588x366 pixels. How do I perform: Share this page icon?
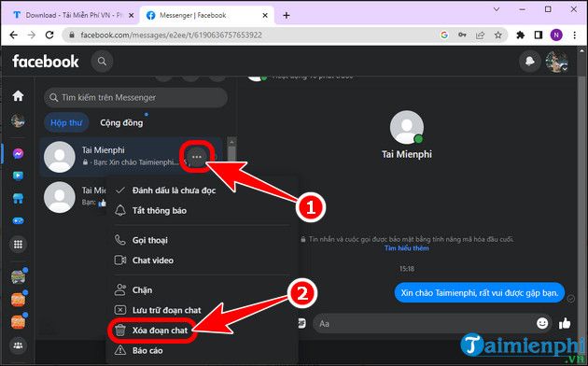(480, 35)
